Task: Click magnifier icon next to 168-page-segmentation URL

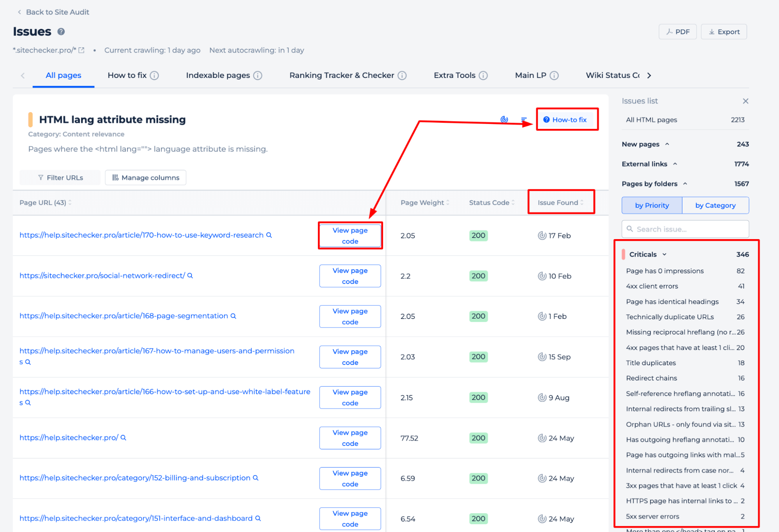Action: tap(233, 316)
